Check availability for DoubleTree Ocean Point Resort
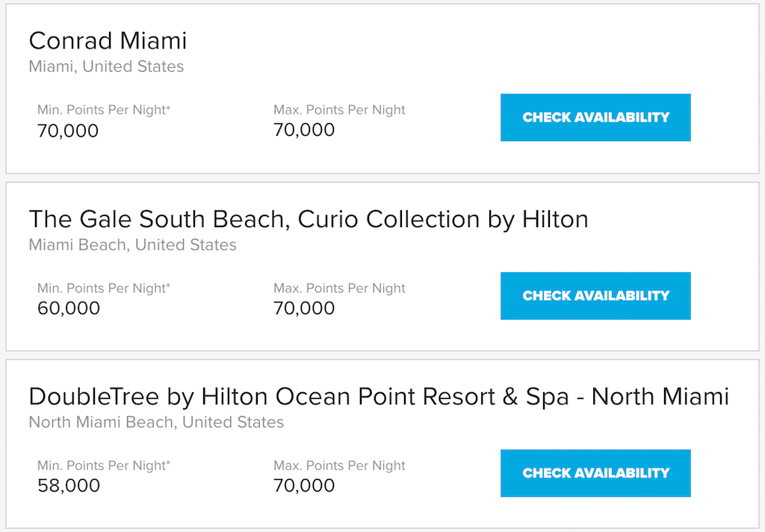765x532 pixels. (x=595, y=473)
